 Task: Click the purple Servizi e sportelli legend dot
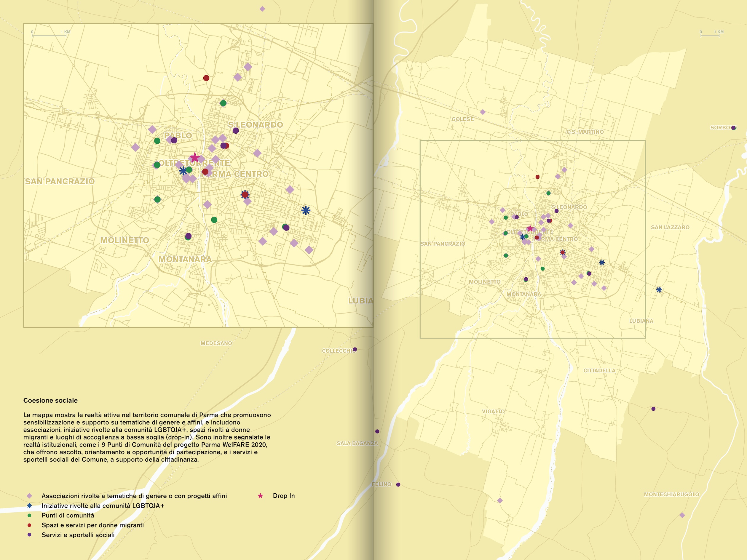[29, 535]
